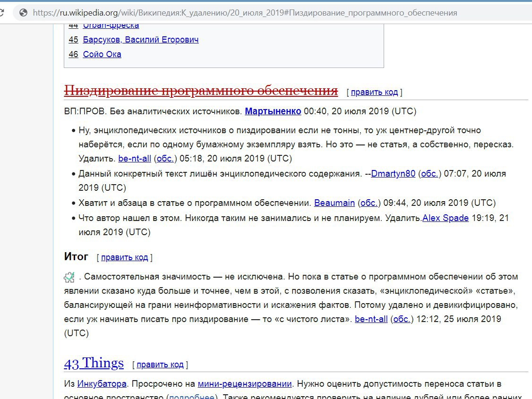Open обс. link after be-nt-all at 05:18
This screenshot has height=399, width=532.
[165, 158]
